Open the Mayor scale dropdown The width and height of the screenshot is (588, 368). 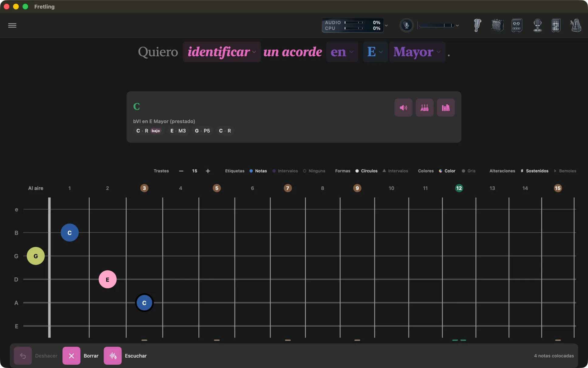point(417,52)
